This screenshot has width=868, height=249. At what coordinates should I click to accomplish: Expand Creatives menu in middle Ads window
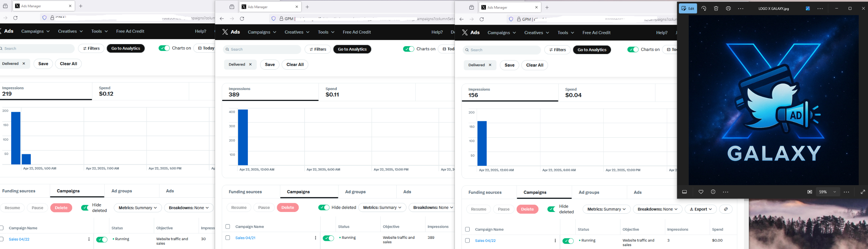click(x=297, y=32)
